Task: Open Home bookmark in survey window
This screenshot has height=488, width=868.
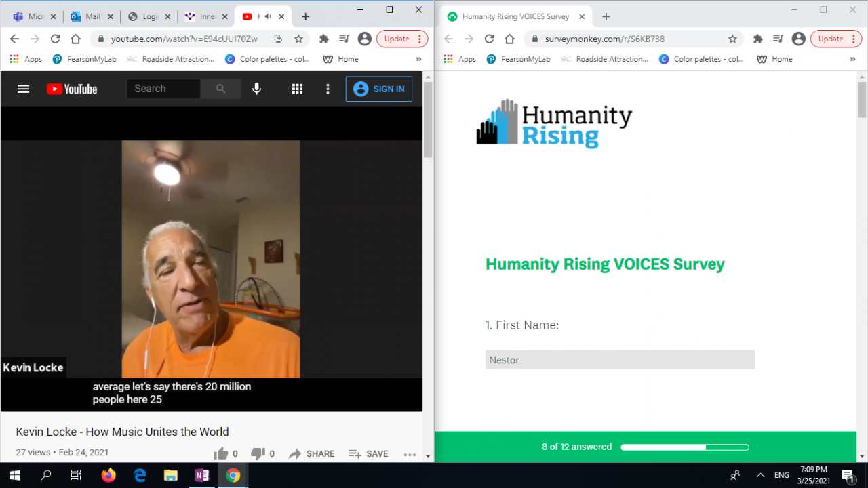Action: tap(774, 59)
